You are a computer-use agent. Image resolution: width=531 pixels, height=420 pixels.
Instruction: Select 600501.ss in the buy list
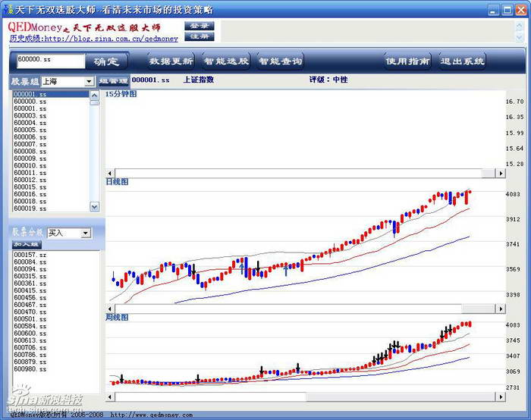pyautogui.click(x=56, y=319)
